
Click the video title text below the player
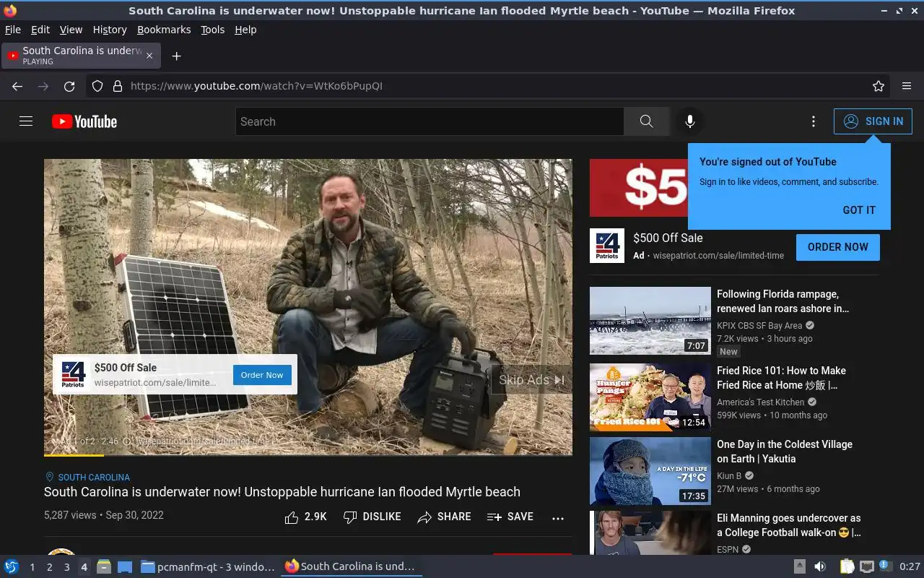click(282, 492)
